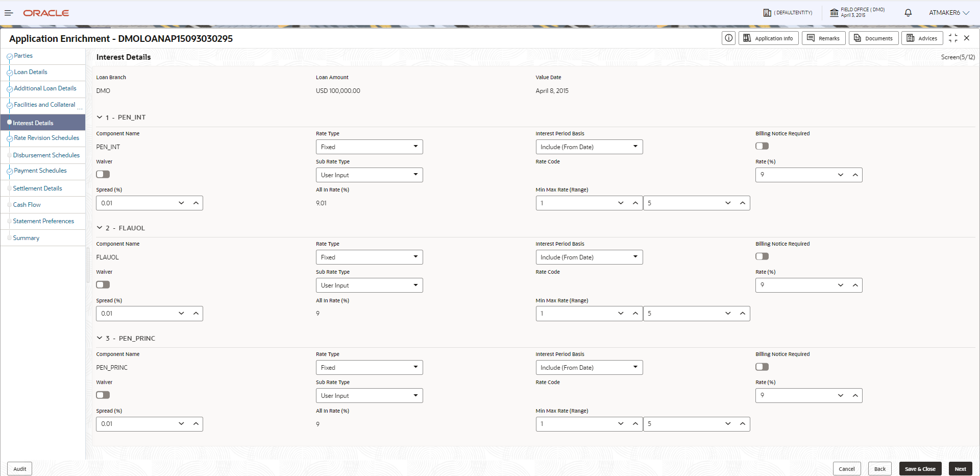This screenshot has width=980, height=476.
Task: Click Save & Close button
Action: click(x=920, y=469)
